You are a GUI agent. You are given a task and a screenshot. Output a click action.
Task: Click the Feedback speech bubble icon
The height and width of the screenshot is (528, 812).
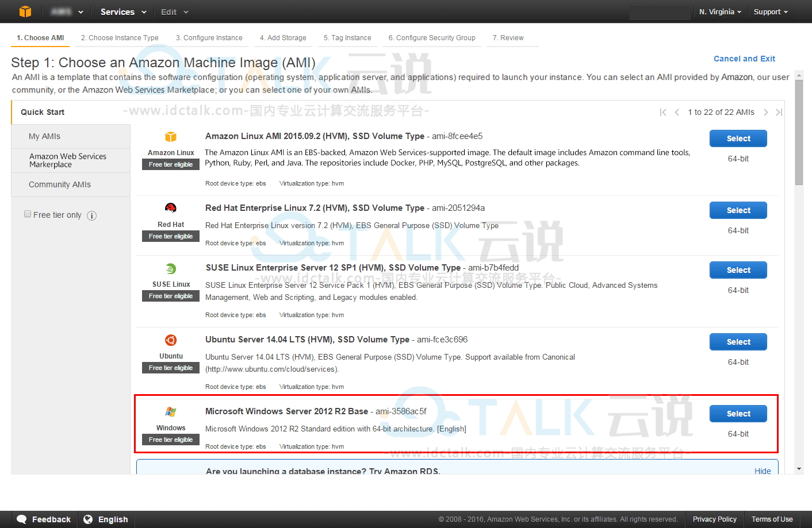pyautogui.click(x=22, y=519)
